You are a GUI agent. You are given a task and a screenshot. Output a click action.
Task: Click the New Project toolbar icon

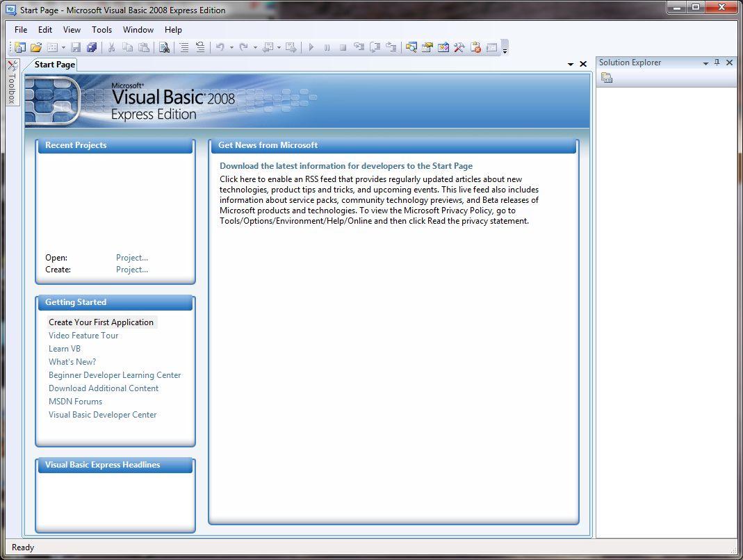20,47
